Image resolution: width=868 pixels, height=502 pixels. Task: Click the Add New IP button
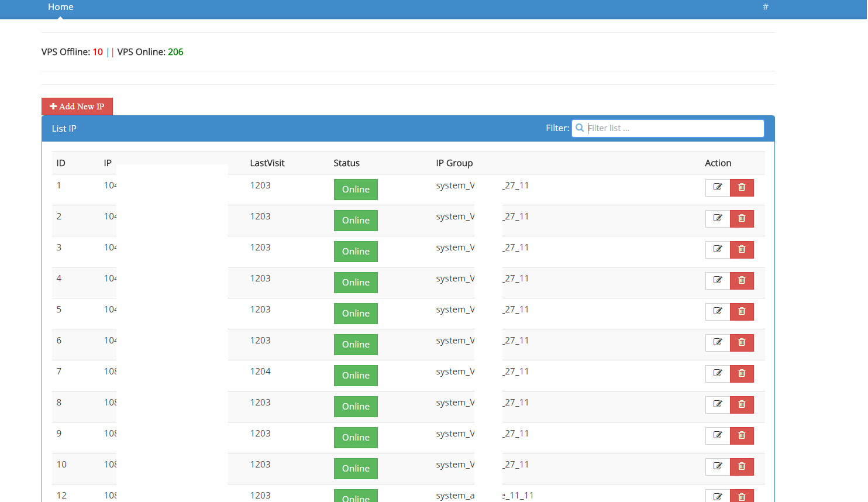(x=77, y=106)
